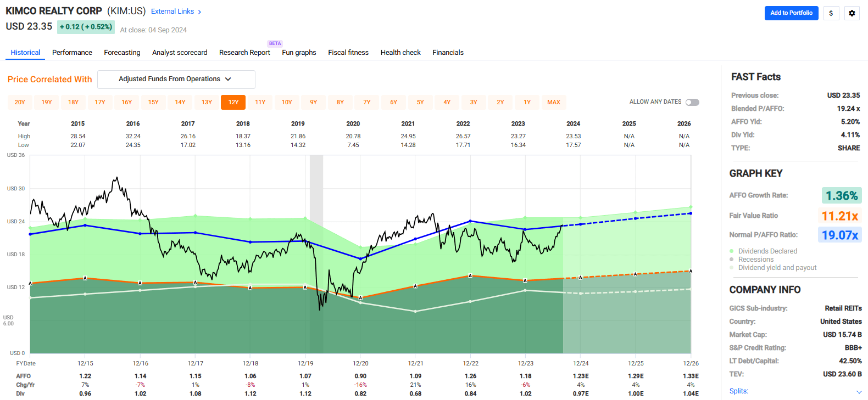Select the 19Y time range

point(47,102)
